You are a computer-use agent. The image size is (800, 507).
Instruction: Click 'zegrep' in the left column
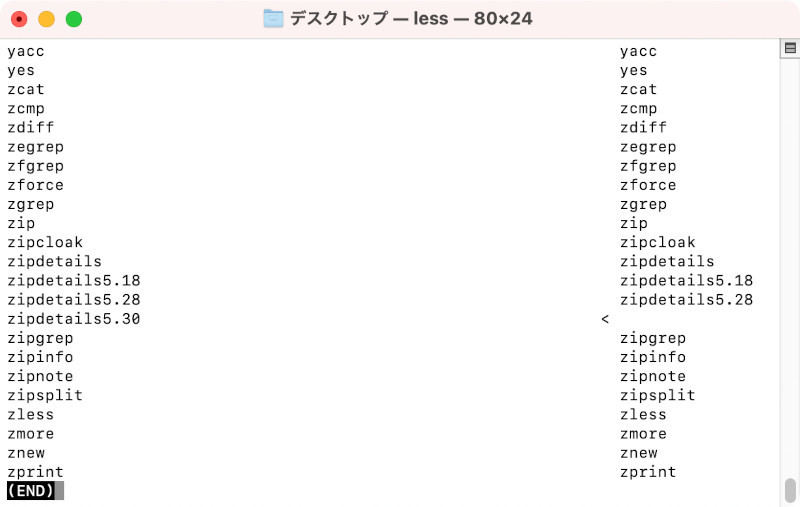35,147
